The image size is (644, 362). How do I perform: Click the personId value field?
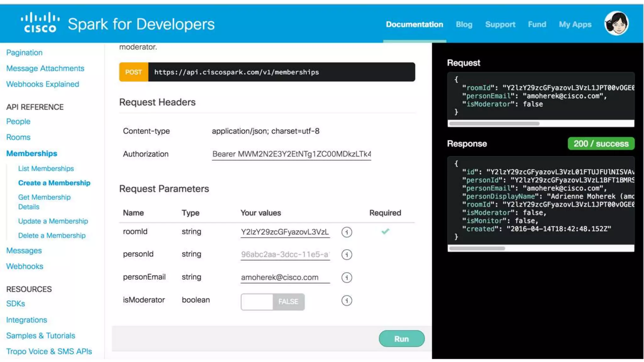click(285, 254)
